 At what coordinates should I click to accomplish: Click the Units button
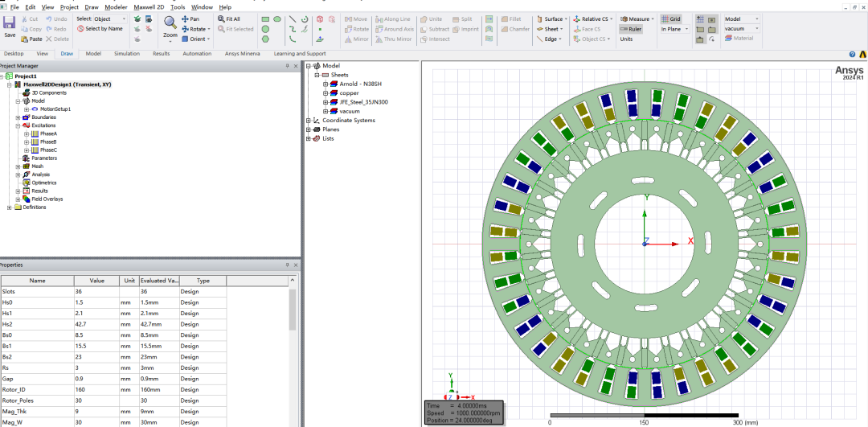click(626, 39)
